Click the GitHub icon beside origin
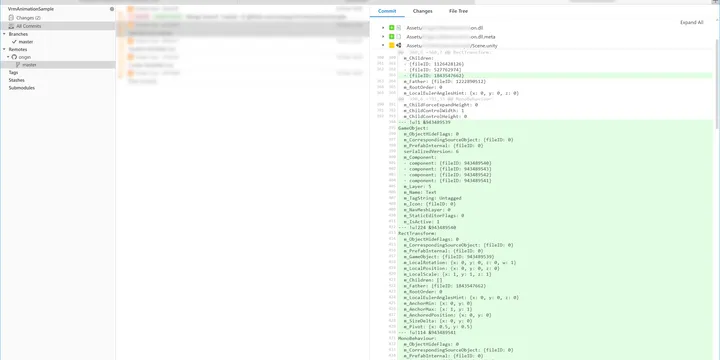 tap(14, 57)
